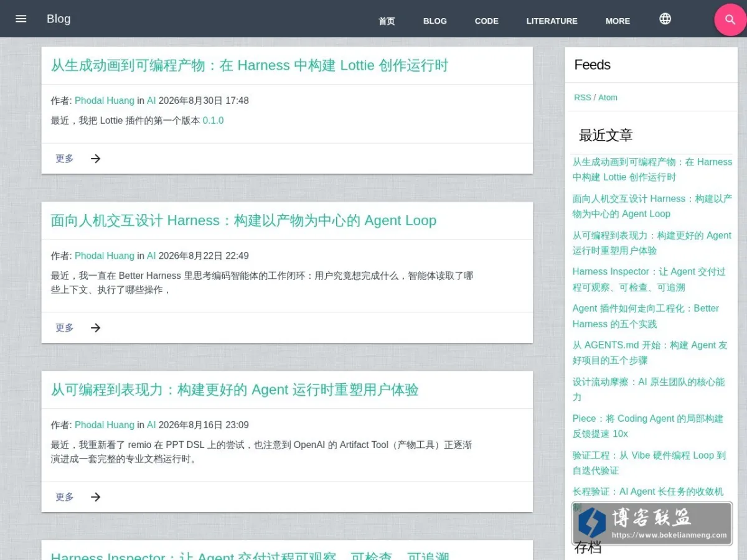Open the RSS feed link
Image resolution: width=747 pixels, height=560 pixels.
pyautogui.click(x=583, y=97)
